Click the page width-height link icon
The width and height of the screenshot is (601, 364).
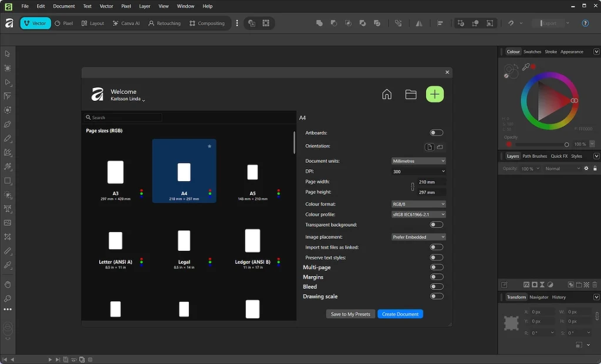[x=413, y=187]
